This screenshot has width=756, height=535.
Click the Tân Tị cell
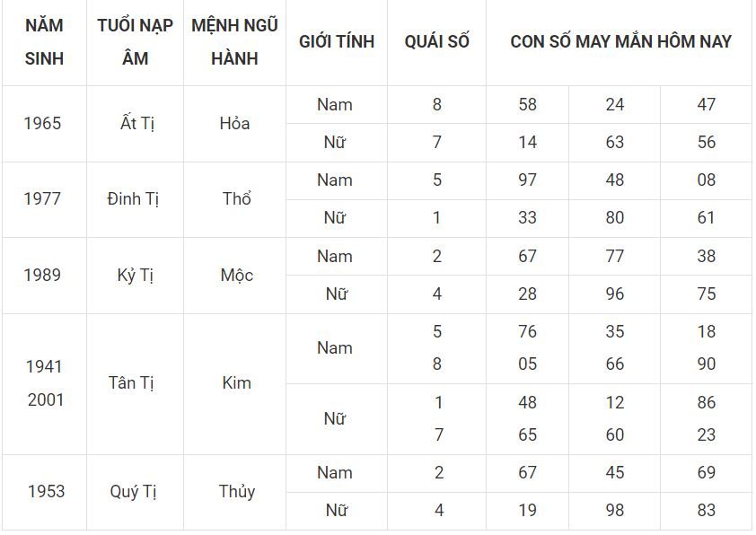[x=135, y=384]
